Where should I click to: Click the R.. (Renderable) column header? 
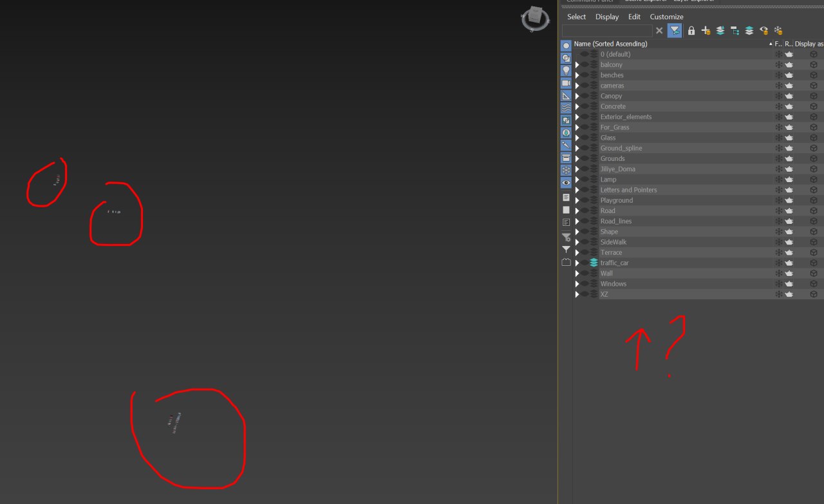click(x=789, y=44)
